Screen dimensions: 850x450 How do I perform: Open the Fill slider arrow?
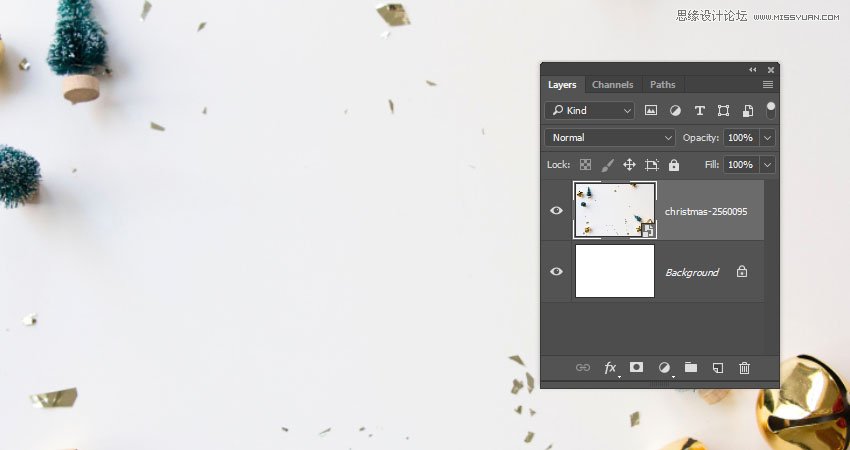768,165
